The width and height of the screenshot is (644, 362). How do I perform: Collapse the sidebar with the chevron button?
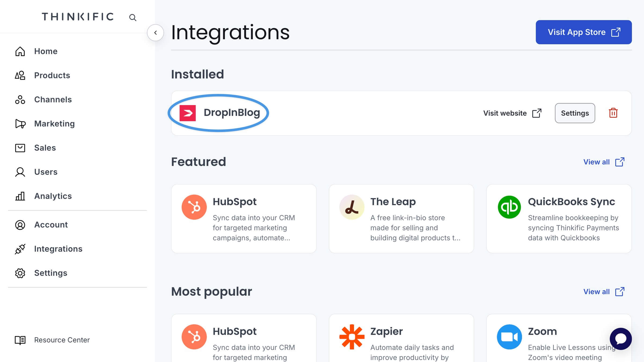coord(155,33)
